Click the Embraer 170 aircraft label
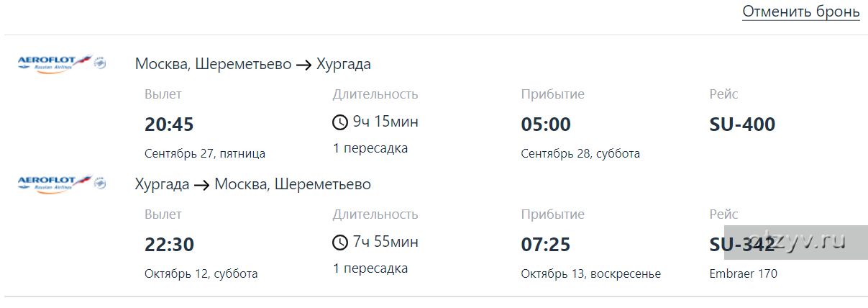This screenshot has height=308, width=868. (743, 273)
